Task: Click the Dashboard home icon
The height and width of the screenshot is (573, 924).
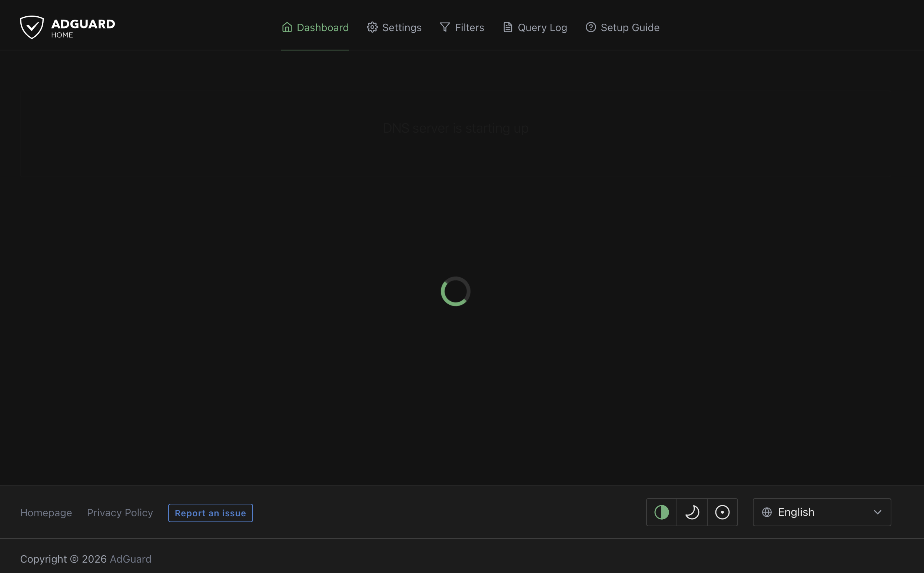Action: 287,27
